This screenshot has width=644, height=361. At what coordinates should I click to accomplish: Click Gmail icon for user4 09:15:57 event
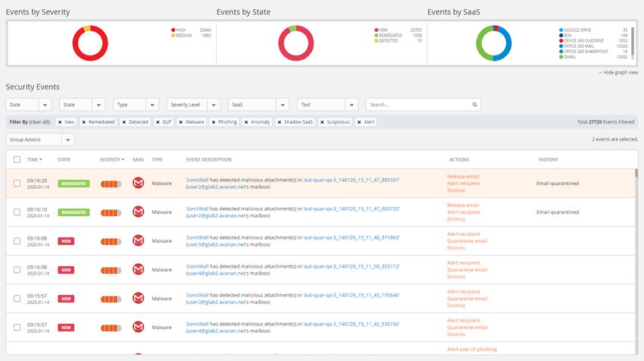click(x=139, y=326)
